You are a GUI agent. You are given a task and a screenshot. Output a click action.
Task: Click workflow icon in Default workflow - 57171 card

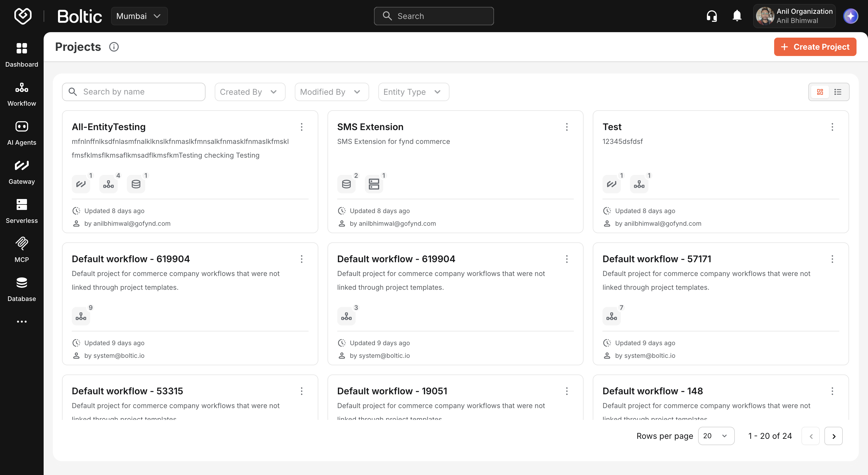pyautogui.click(x=612, y=316)
